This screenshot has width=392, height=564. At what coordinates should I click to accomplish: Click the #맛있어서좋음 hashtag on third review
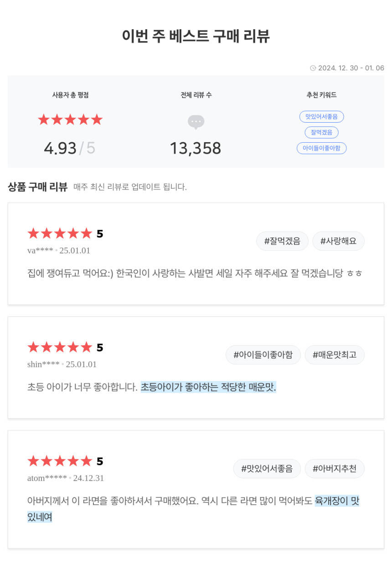point(267,469)
